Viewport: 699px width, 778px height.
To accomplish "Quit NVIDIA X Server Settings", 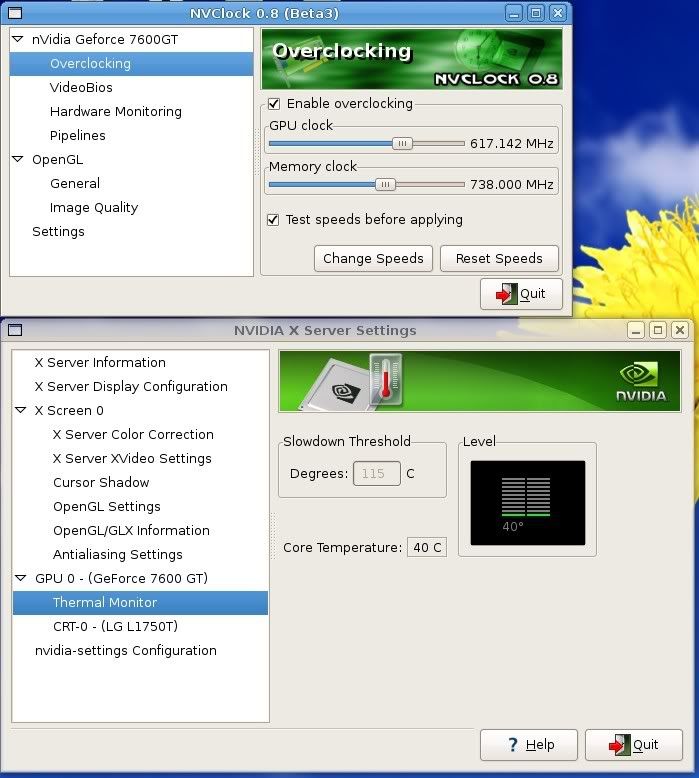I will pos(634,745).
